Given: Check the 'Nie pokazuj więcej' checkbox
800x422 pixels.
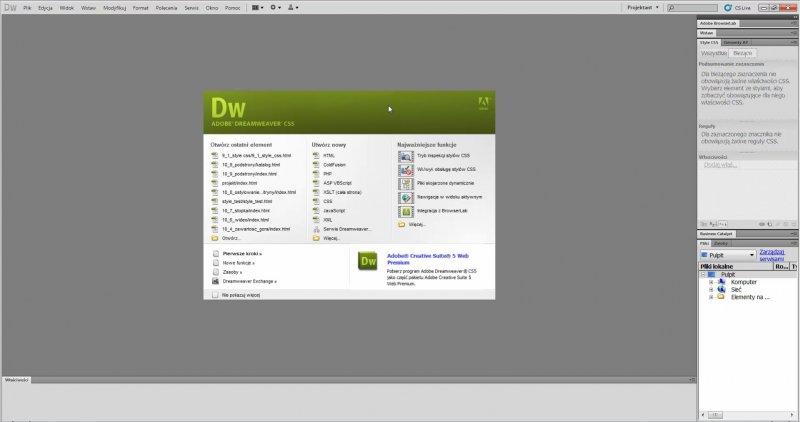Looking at the screenshot, I should [215, 296].
